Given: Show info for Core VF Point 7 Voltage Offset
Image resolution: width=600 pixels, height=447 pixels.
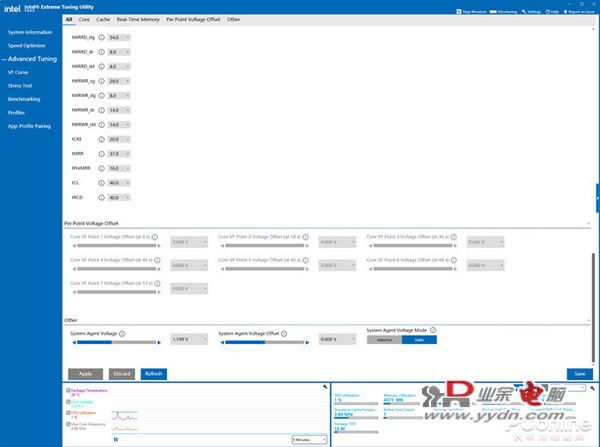Looking at the screenshot, I should 157,284.
